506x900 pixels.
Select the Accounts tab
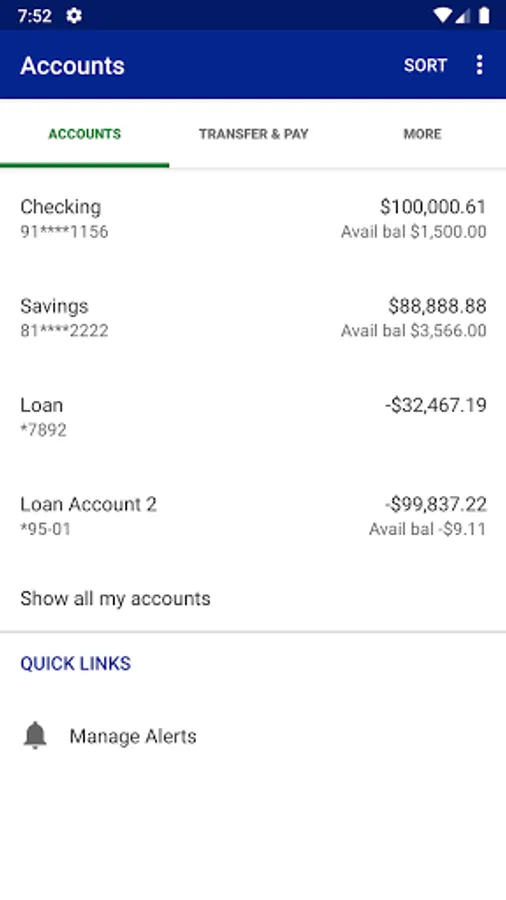click(84, 134)
